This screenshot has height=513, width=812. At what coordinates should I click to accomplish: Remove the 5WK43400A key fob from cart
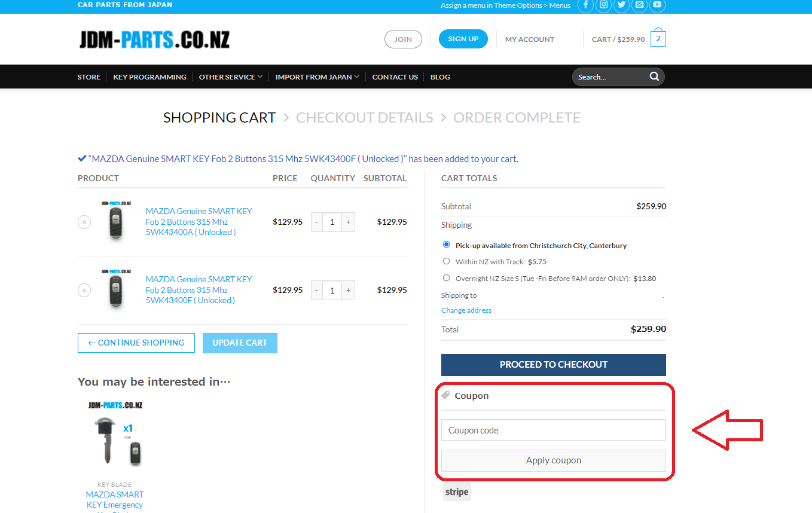[84, 222]
